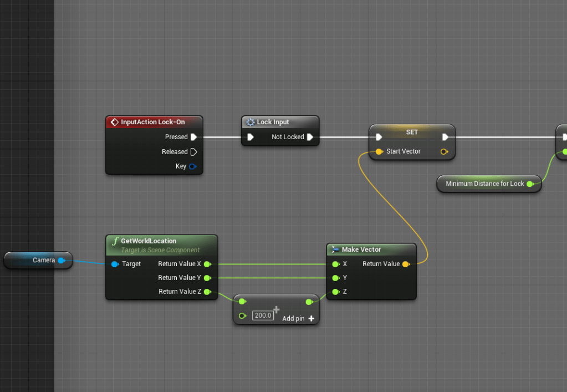Click the 200.0 value input field
This screenshot has height=392, width=567.
pyautogui.click(x=263, y=315)
